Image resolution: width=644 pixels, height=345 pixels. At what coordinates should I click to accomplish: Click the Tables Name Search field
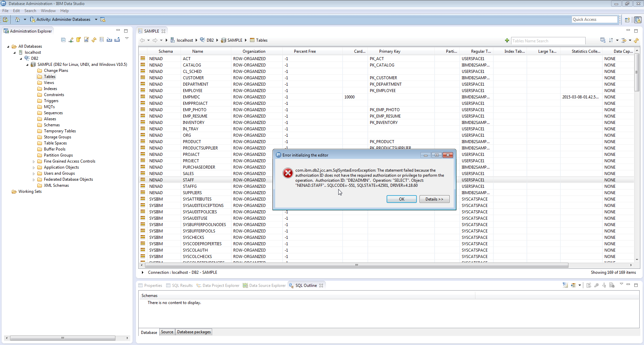coord(548,41)
